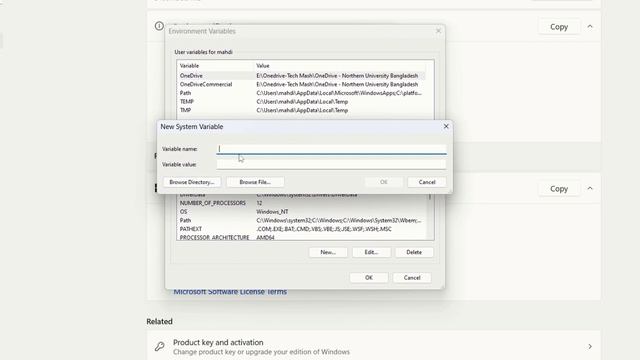This screenshot has width=640, height=360.
Task: Select the OneDrive user variable row
Action: tap(302, 76)
